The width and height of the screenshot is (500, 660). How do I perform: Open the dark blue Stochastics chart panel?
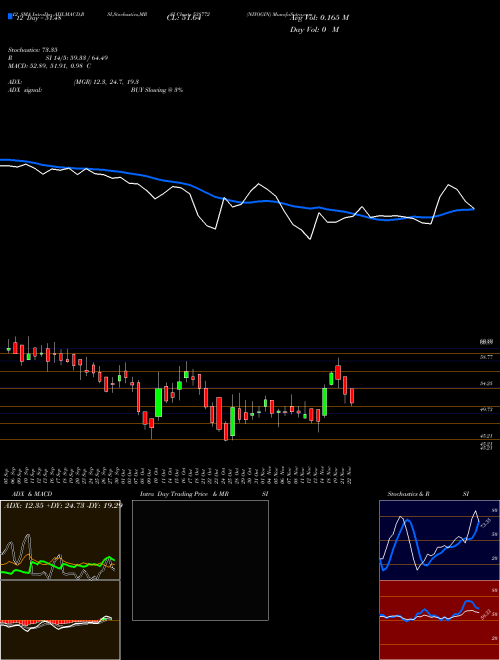[439, 540]
